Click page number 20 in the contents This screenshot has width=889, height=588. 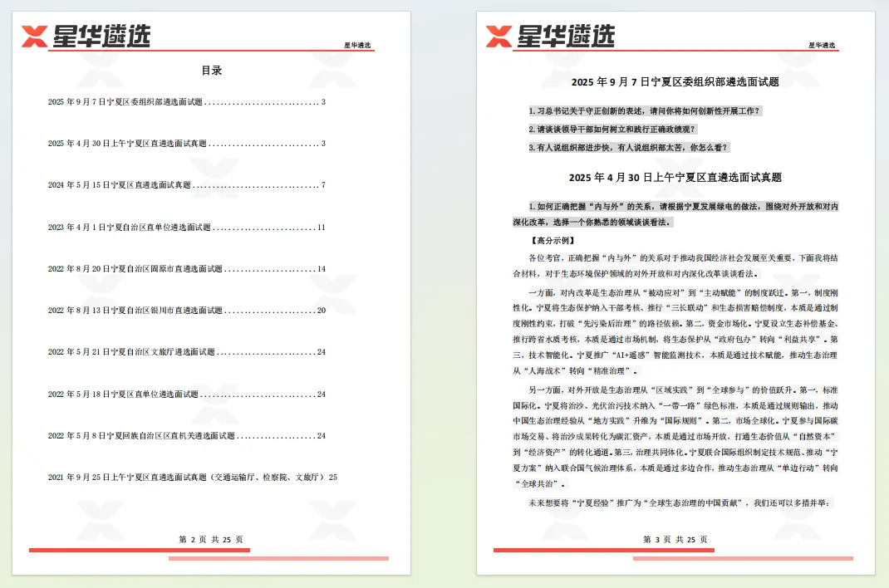pyautogui.click(x=322, y=311)
